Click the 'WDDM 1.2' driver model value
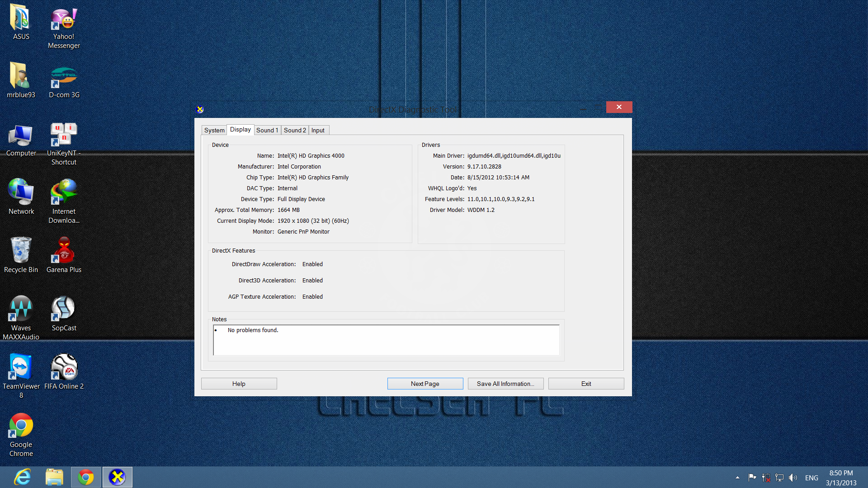The width and height of the screenshot is (868, 488). click(481, 210)
